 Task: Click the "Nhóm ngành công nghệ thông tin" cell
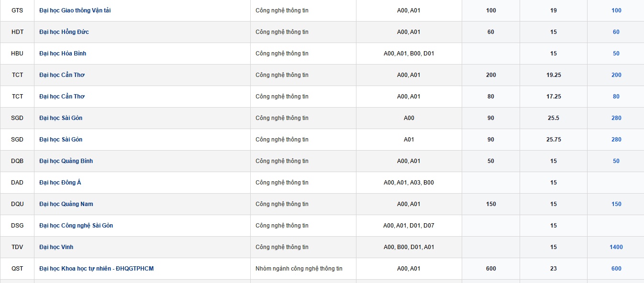pos(299,269)
